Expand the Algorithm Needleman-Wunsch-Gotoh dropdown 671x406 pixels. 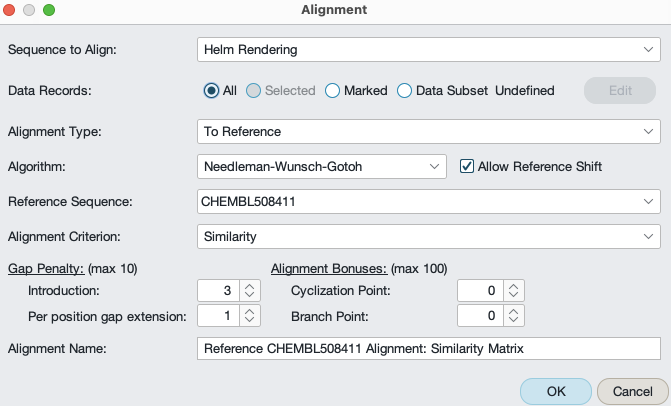(322, 166)
